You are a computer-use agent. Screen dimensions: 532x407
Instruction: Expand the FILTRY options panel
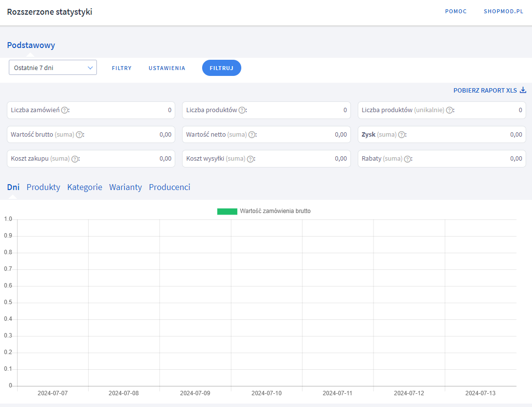[122, 68]
